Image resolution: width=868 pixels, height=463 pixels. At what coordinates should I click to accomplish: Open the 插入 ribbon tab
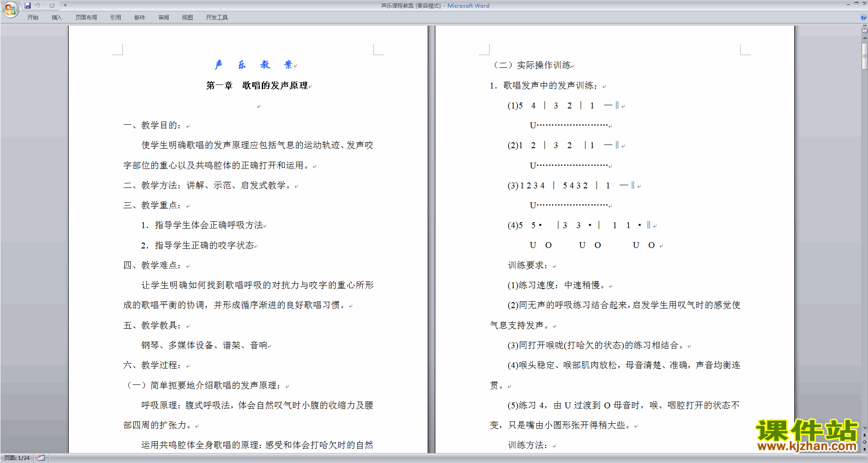57,18
